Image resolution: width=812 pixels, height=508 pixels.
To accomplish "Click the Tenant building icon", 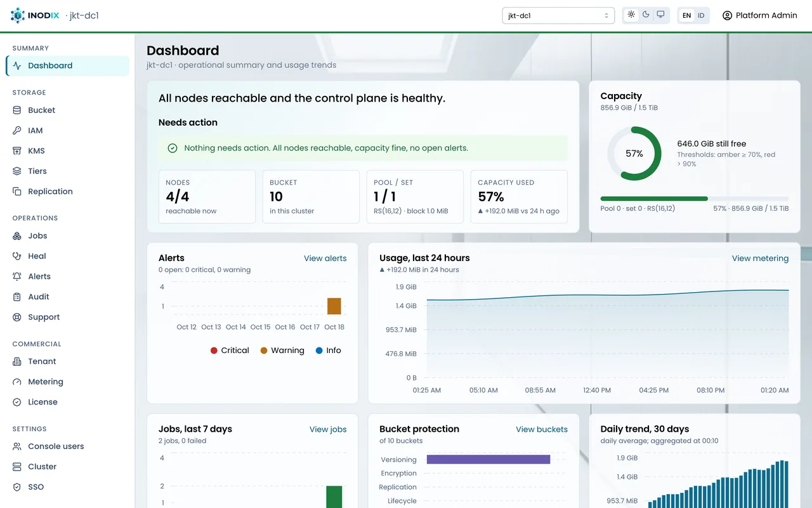I will click(x=17, y=361).
